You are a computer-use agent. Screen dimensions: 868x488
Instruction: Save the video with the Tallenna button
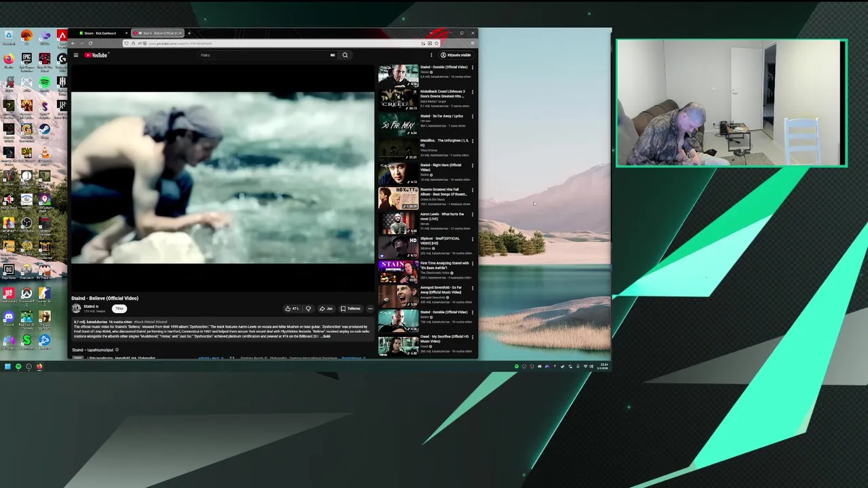(x=351, y=308)
